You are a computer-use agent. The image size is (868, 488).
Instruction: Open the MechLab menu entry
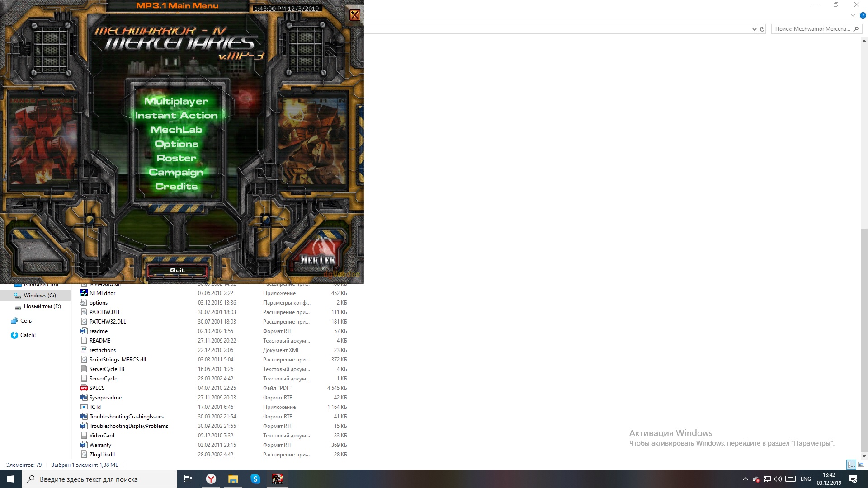(176, 130)
